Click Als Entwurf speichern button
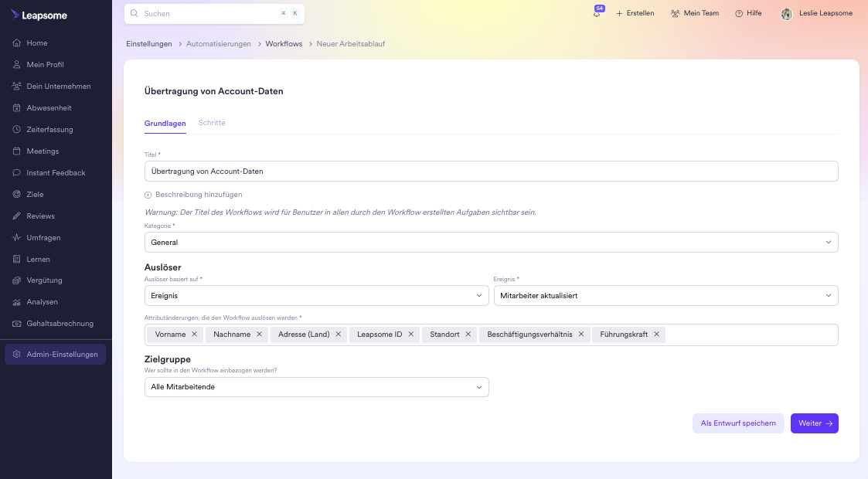868x479 pixels. coord(737,423)
